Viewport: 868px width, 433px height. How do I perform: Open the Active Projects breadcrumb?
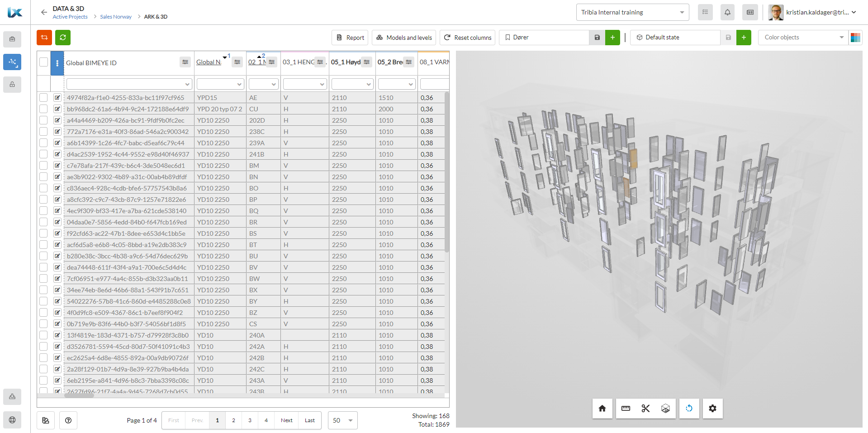(x=70, y=17)
